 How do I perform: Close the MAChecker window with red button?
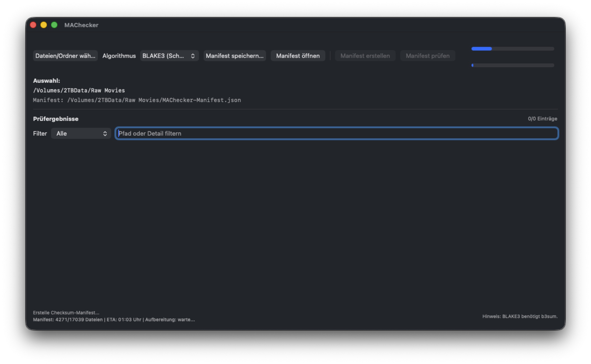tap(33, 25)
